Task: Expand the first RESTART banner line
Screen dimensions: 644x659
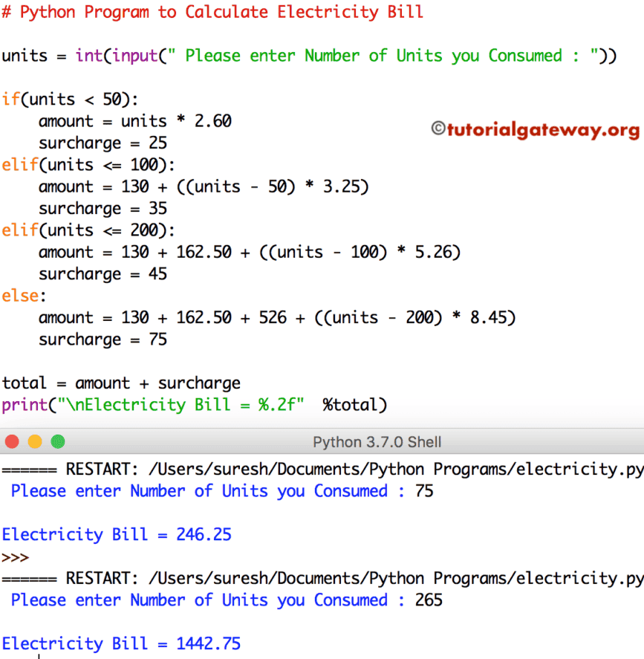Action: coord(319,469)
